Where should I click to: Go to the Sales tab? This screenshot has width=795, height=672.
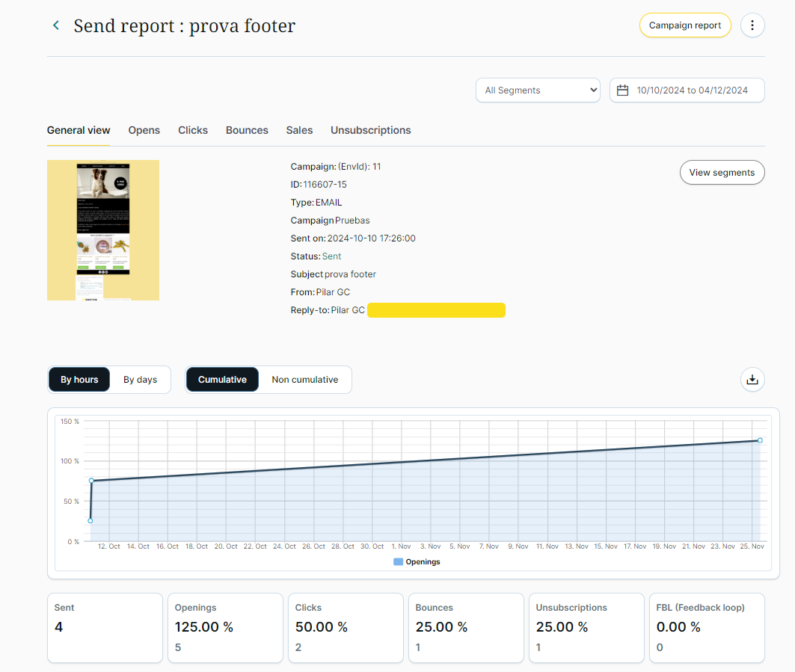point(299,130)
